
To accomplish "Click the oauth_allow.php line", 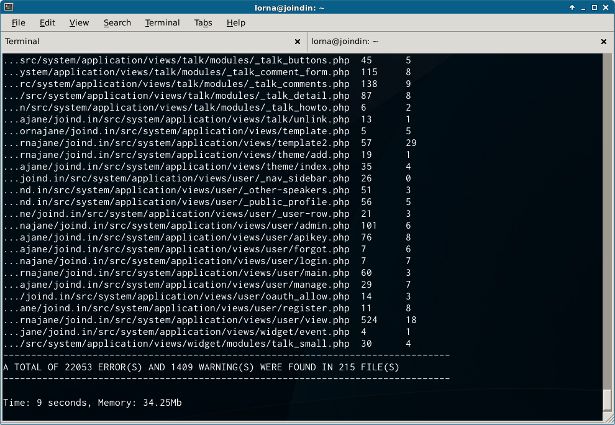I will pos(207,296).
